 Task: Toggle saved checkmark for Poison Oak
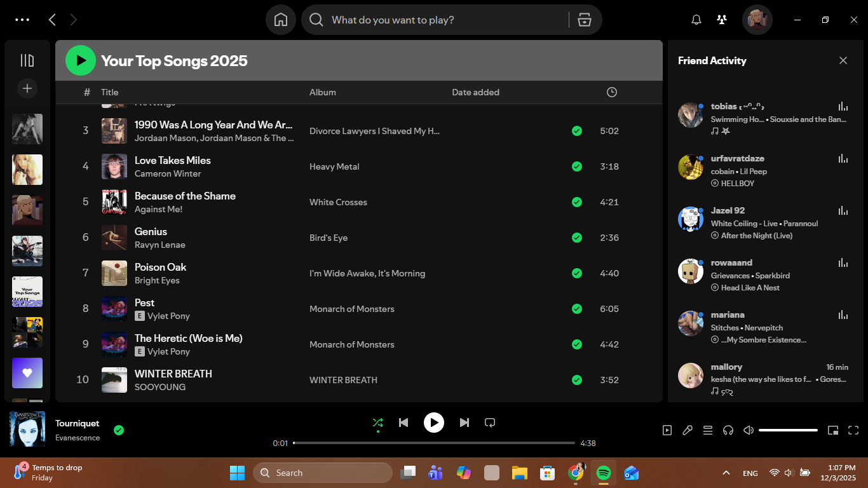click(x=577, y=273)
